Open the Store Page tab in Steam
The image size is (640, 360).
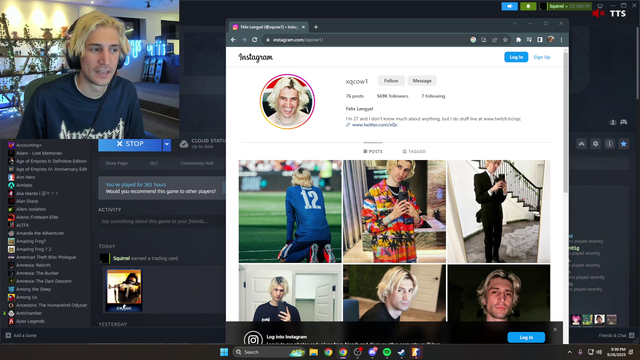pyautogui.click(x=116, y=163)
